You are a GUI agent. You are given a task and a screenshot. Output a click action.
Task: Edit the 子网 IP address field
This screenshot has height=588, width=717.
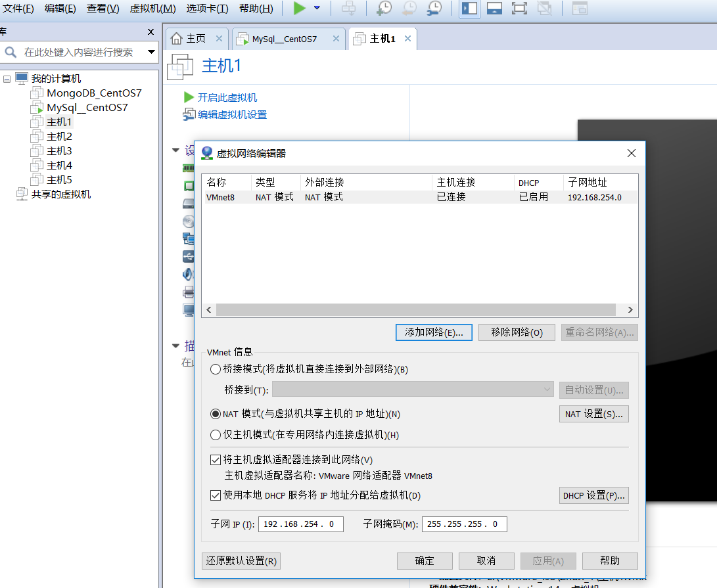coord(300,524)
